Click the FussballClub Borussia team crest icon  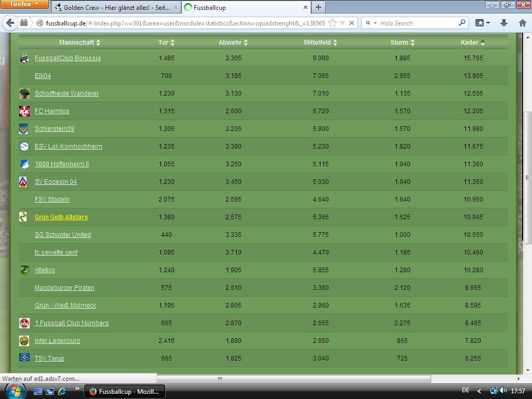coord(24,58)
